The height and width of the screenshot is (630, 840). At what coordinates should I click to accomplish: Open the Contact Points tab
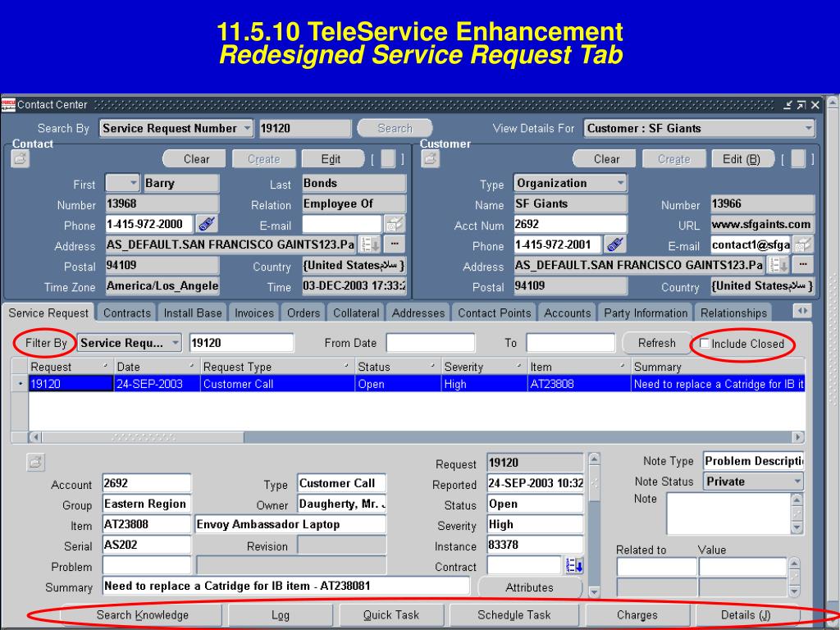(x=494, y=313)
